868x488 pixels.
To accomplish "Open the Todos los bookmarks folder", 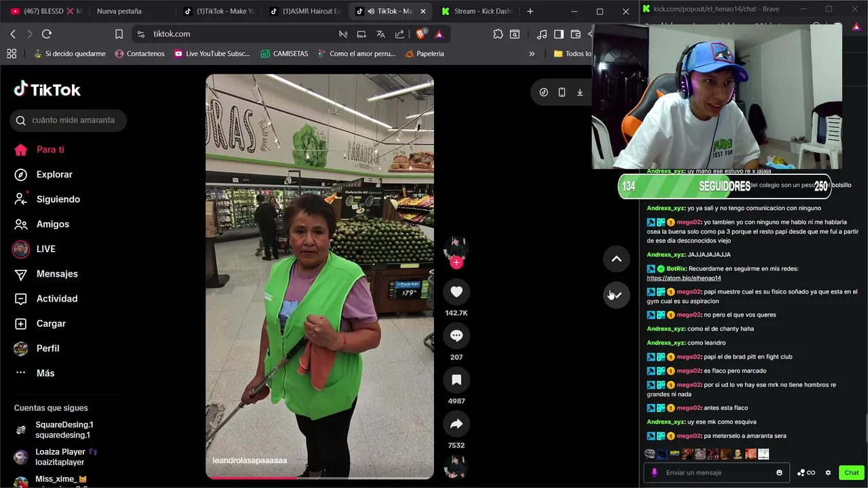I will [572, 54].
